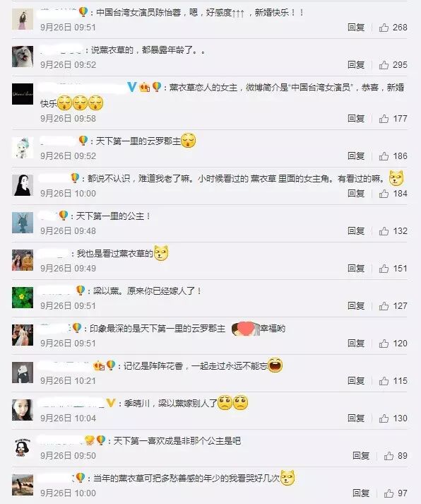
Task: Tap the like icon beside 89
Action: (389, 456)
